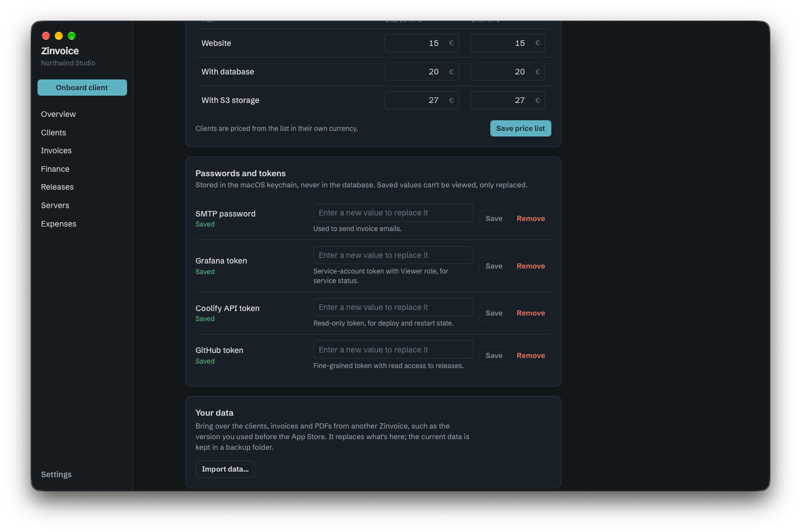Save the Grafana token
Viewport: 801px width, 532px height.
click(x=494, y=266)
